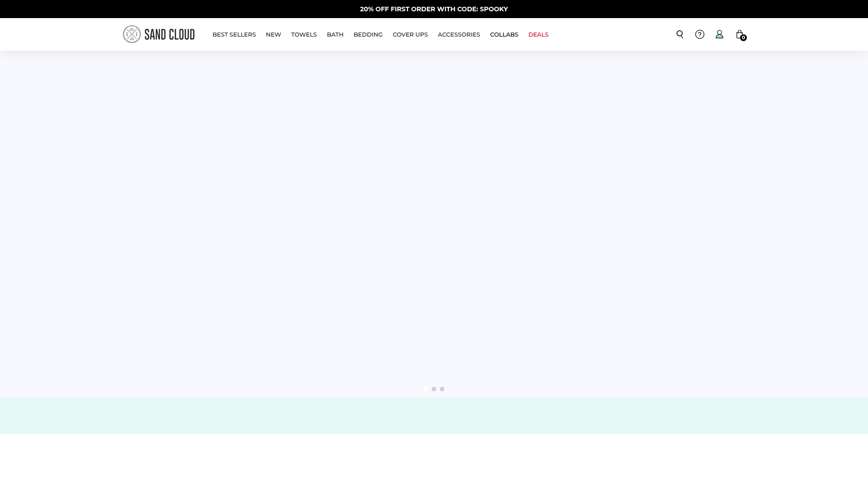Open the TOWELS menu

(x=304, y=34)
